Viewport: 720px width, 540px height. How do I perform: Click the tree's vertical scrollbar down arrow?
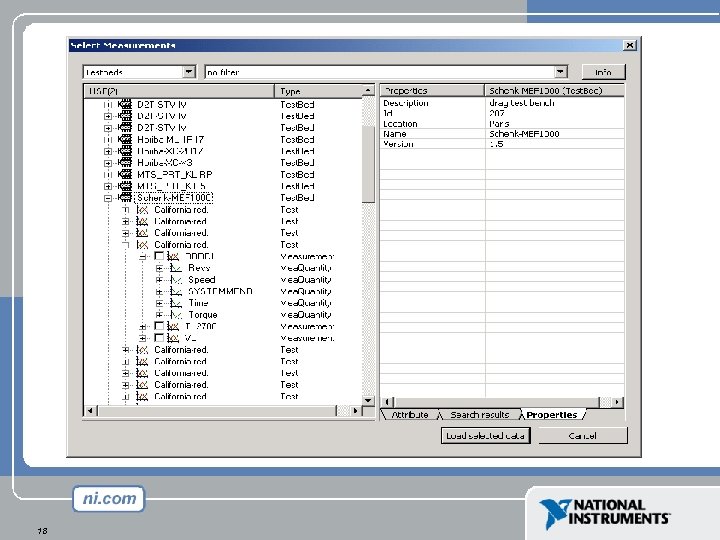[x=368, y=400]
